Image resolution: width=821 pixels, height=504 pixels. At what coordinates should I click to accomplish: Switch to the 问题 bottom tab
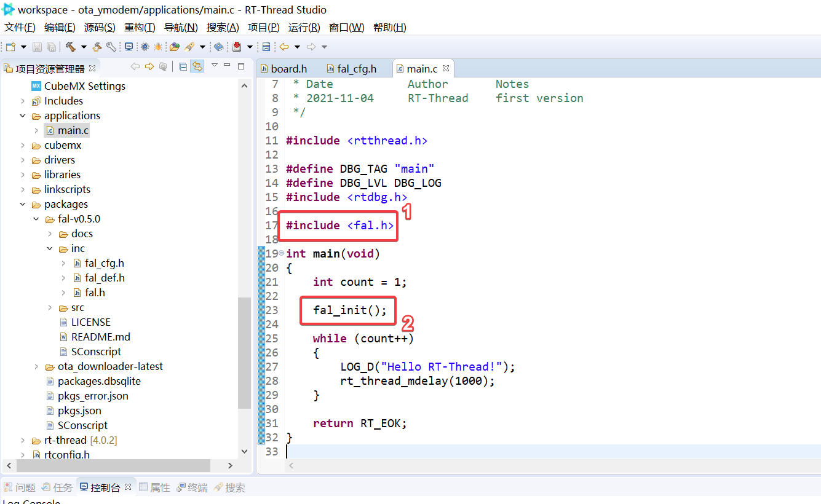click(20, 487)
